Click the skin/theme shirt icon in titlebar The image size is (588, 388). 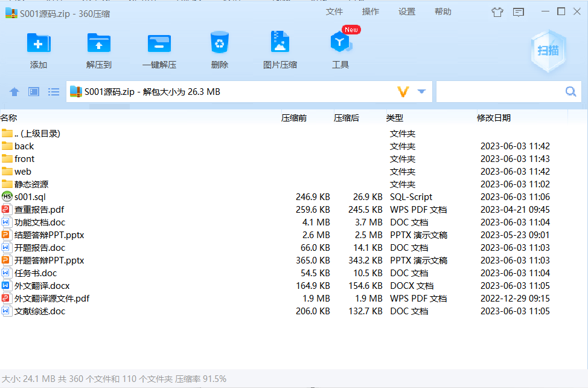(497, 12)
